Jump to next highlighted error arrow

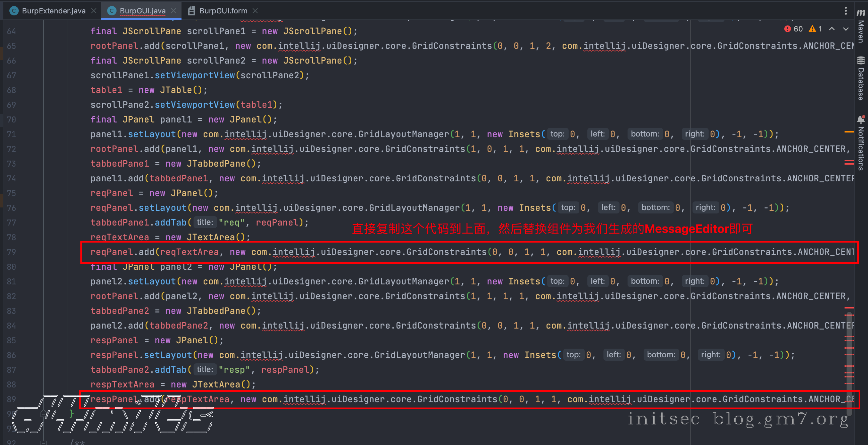tap(846, 29)
